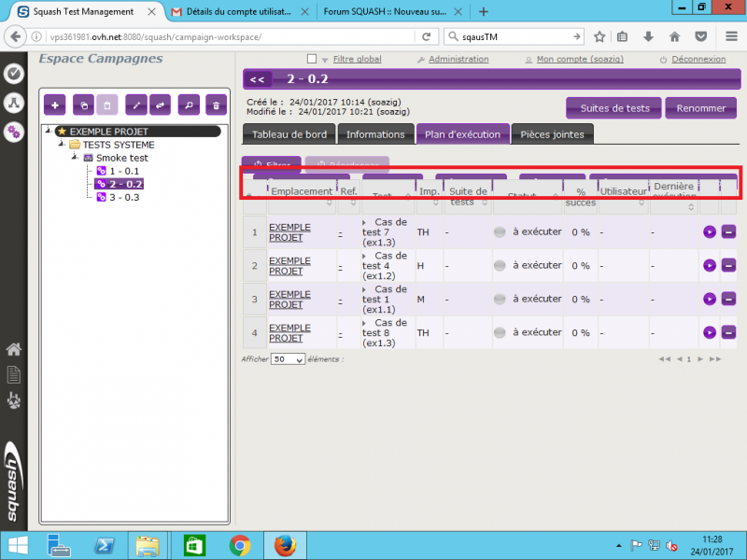Open the Administration link
The height and width of the screenshot is (560, 747).
pyautogui.click(x=458, y=59)
